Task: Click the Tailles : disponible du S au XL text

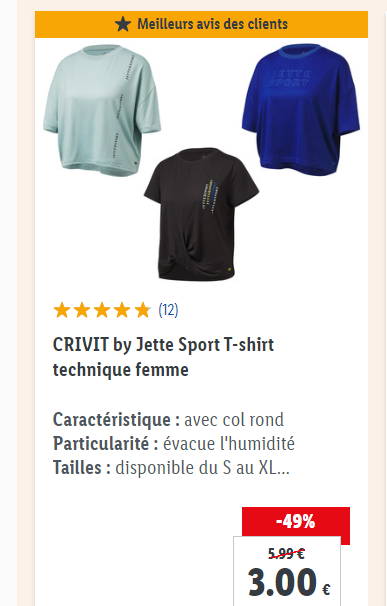Action: (x=171, y=468)
